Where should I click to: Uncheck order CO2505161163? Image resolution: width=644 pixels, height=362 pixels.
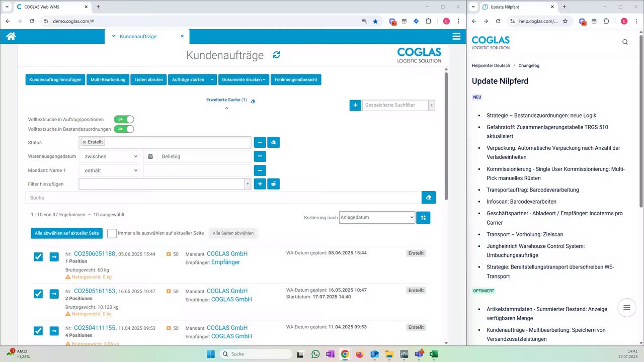[38, 294]
